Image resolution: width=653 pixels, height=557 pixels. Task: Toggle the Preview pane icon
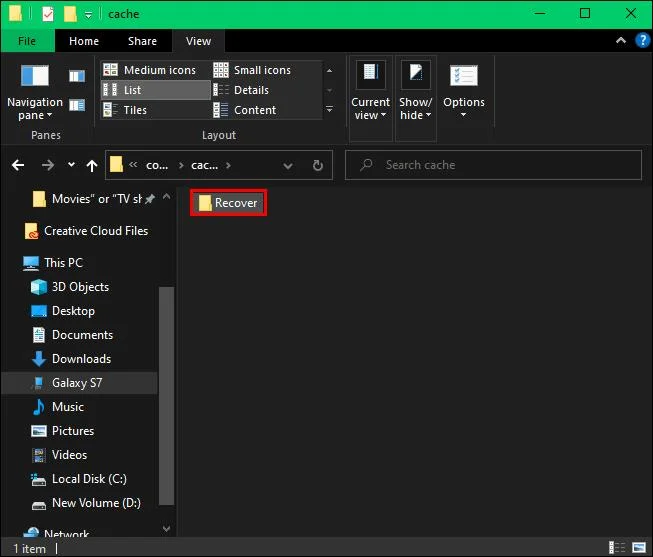pyautogui.click(x=77, y=76)
